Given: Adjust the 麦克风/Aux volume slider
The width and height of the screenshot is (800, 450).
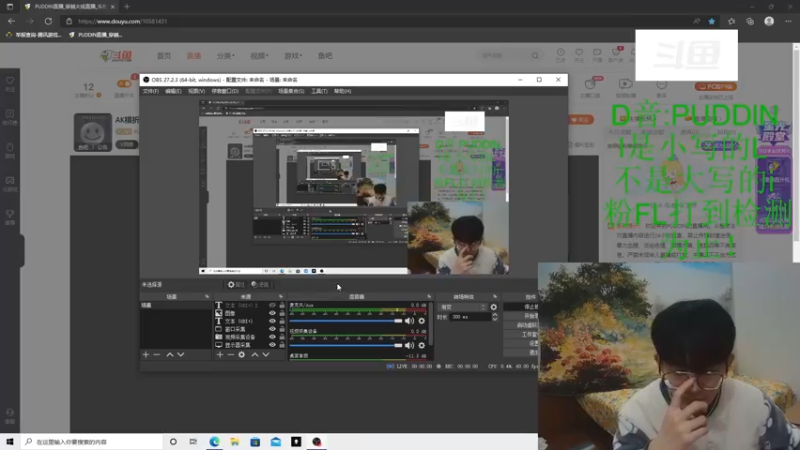Looking at the screenshot, I should pyautogui.click(x=346, y=321).
